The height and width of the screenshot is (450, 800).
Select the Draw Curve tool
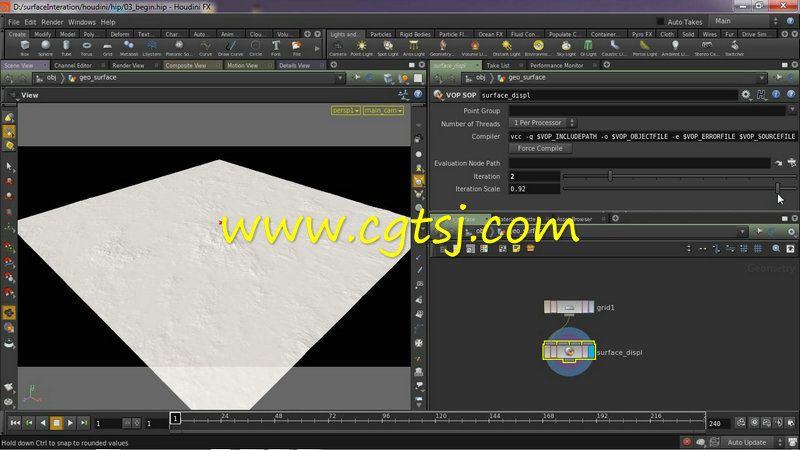pos(231,48)
